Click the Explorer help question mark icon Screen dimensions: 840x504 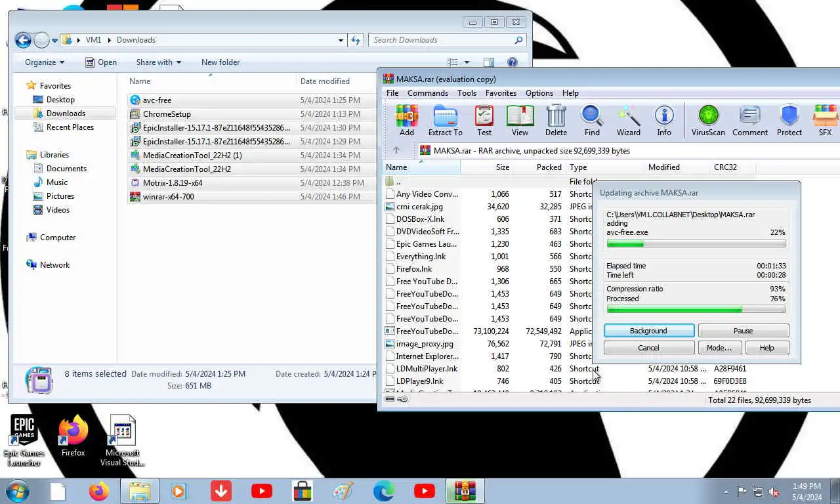point(513,62)
